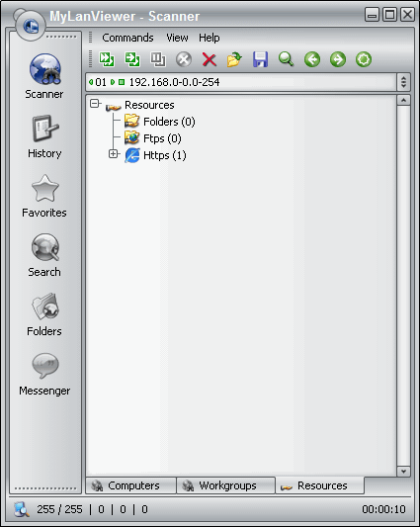This screenshot has width=420, height=527.
Task: Go back with the green left arrow
Action: pyautogui.click(x=312, y=59)
